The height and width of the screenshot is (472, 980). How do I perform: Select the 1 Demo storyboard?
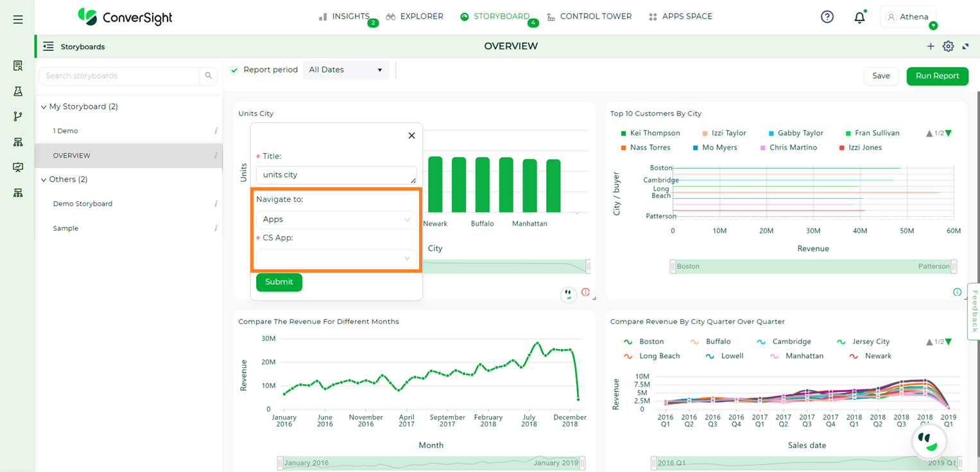tap(65, 131)
